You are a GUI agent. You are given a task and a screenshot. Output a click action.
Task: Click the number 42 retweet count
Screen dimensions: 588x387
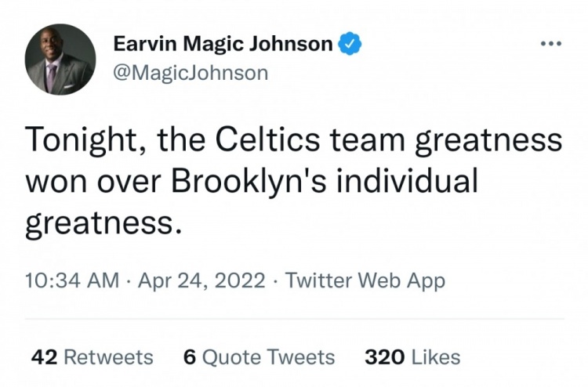coord(44,356)
